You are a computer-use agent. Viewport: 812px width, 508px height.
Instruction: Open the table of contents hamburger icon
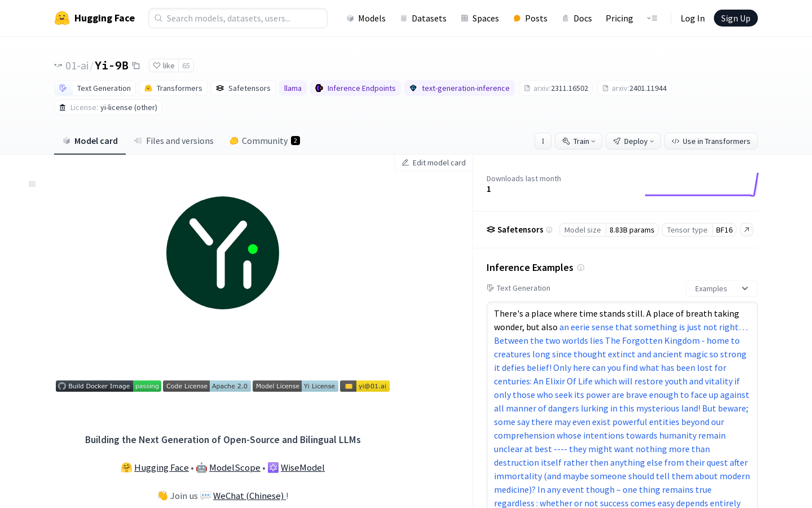click(32, 184)
